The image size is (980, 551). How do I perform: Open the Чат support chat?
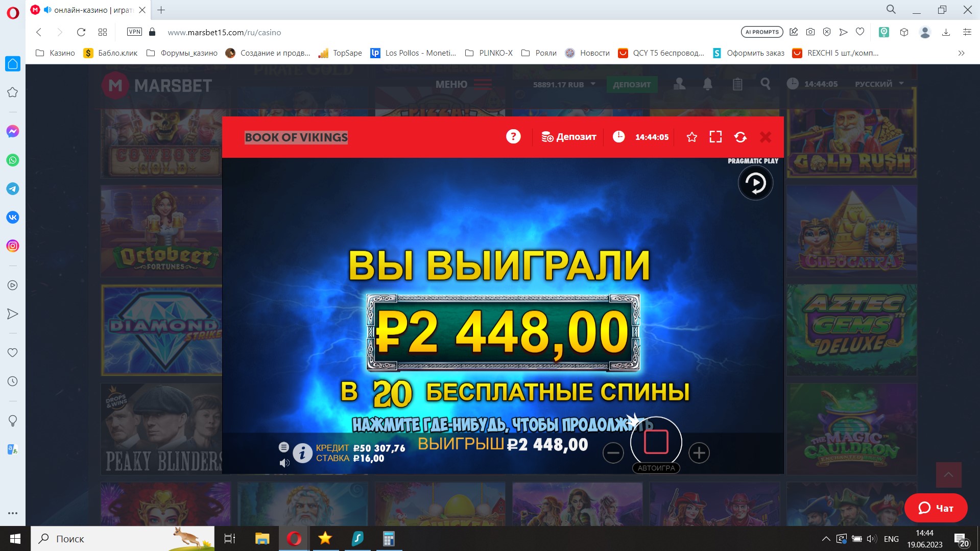(936, 508)
